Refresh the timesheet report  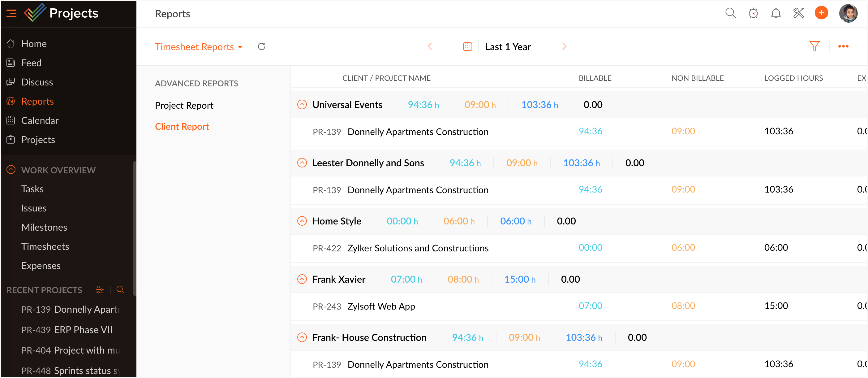[x=261, y=46]
